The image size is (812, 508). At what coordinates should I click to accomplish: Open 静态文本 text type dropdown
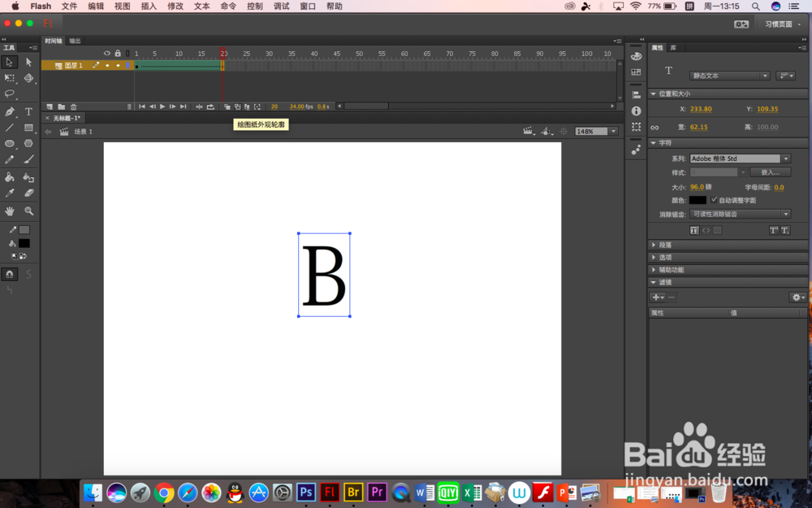click(729, 76)
